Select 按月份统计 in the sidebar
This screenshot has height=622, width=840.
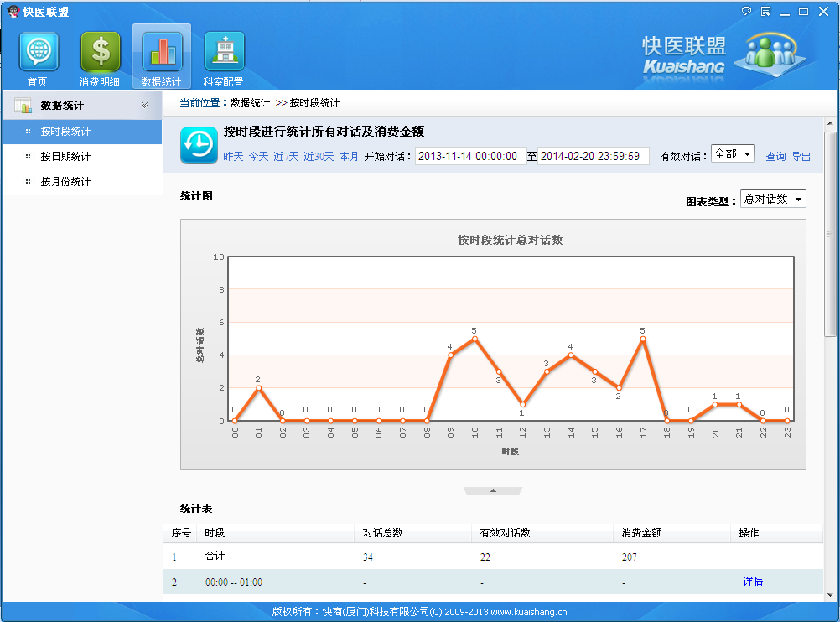pyautogui.click(x=65, y=182)
